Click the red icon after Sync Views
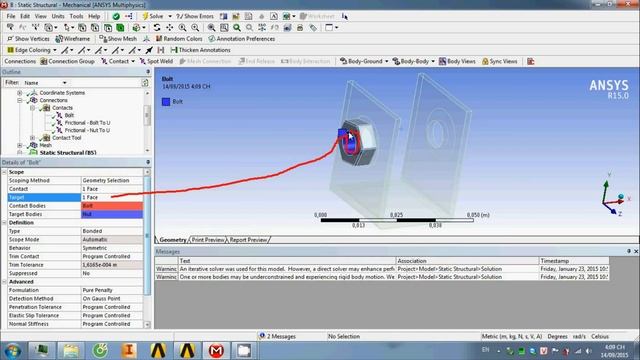 tap(531, 61)
